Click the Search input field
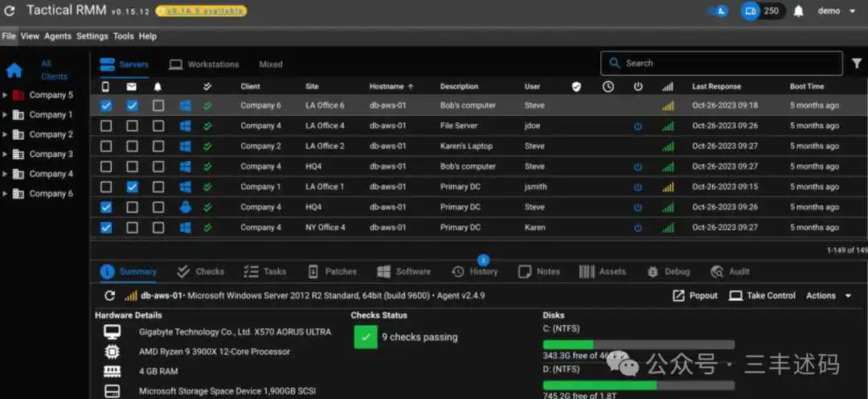This screenshot has height=399, width=868. (x=721, y=64)
